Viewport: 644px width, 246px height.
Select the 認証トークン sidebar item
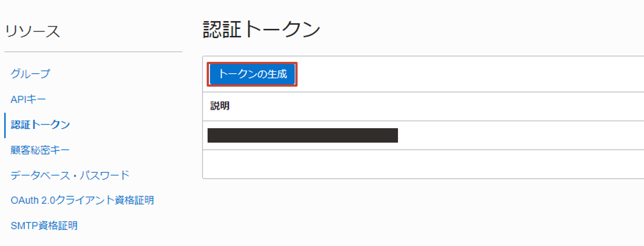[x=40, y=125]
